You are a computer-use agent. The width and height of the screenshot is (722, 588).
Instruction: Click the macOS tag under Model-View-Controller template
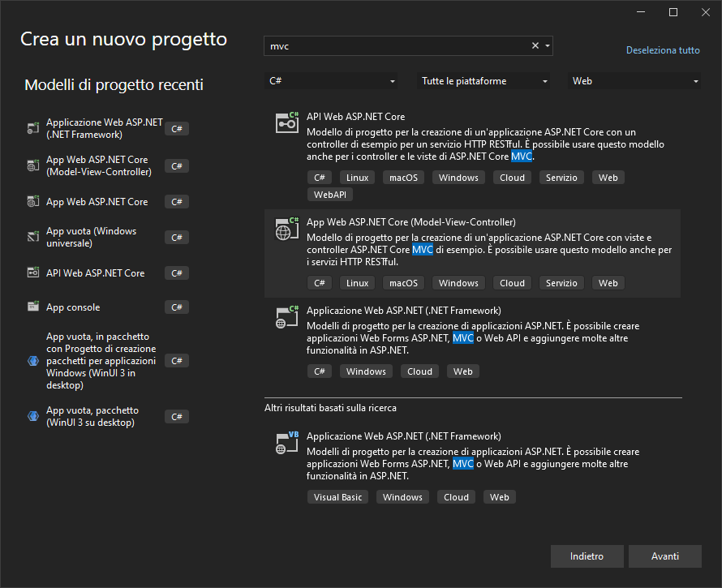(x=403, y=283)
